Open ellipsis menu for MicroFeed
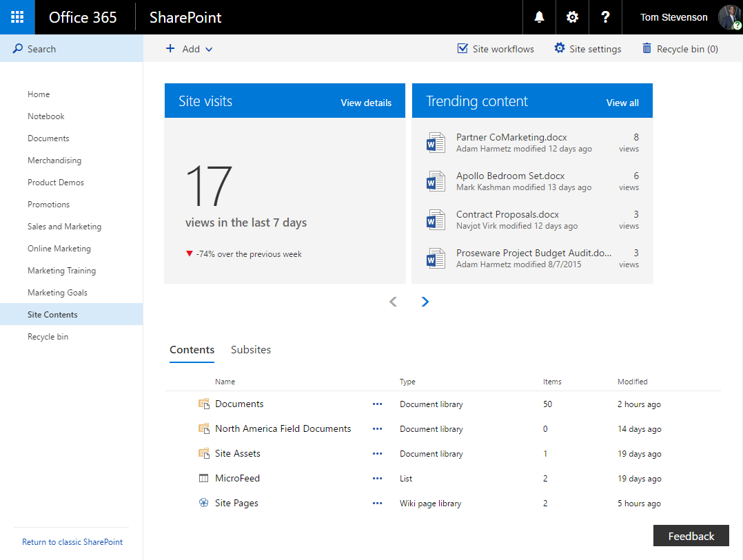 pos(377,478)
